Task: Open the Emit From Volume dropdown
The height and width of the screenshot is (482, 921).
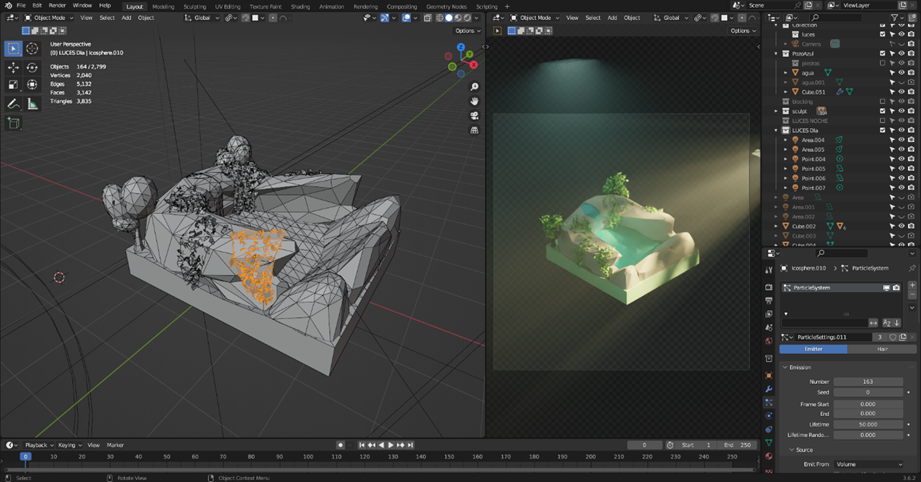Action: tap(868, 464)
